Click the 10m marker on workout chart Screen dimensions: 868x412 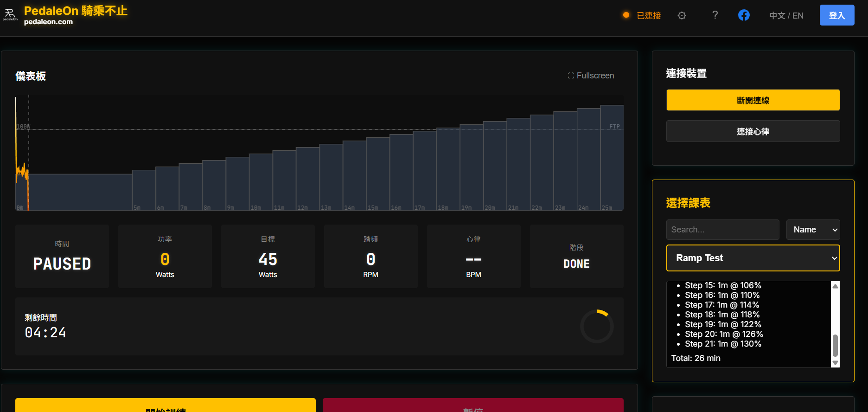pos(255,208)
